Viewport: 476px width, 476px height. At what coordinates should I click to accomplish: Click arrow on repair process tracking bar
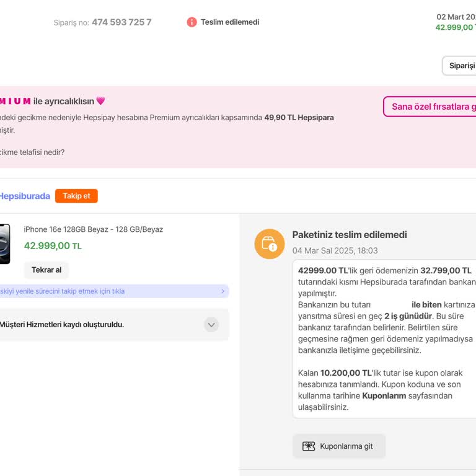point(223,291)
